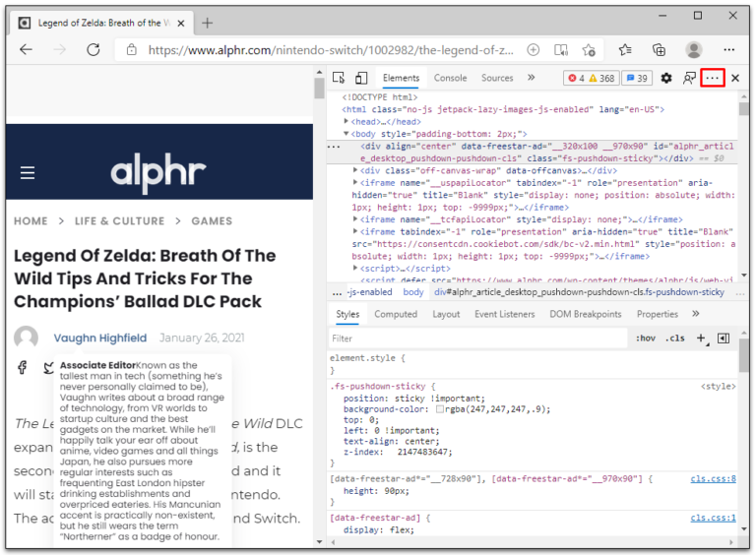Click the padlock site info icon
The width and height of the screenshot is (756, 555).
coord(131,49)
